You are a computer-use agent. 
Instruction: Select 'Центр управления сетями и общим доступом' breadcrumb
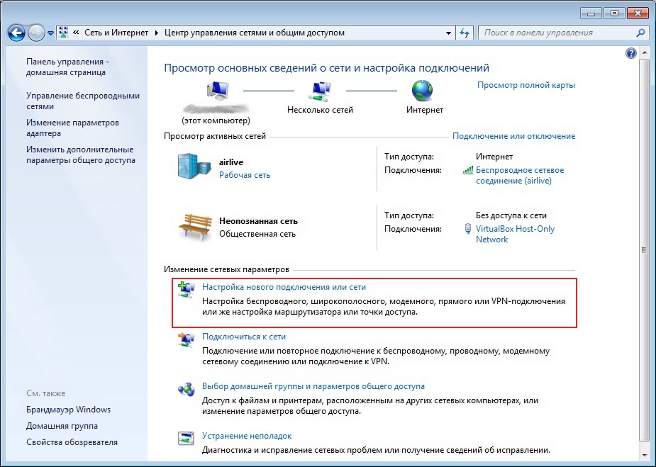coord(254,33)
